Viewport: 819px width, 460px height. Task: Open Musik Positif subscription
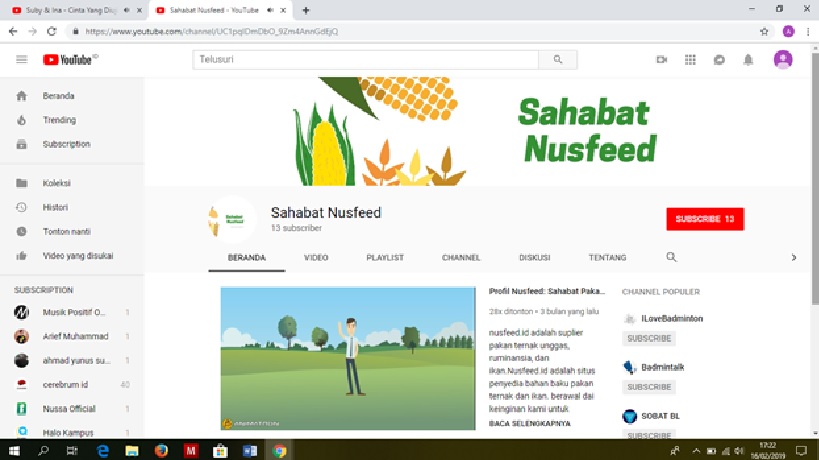(72, 312)
